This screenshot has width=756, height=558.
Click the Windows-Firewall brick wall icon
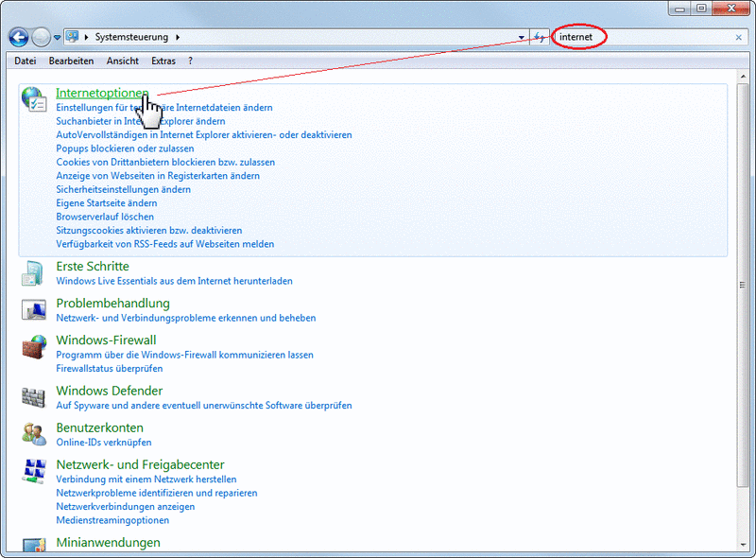[34, 346]
